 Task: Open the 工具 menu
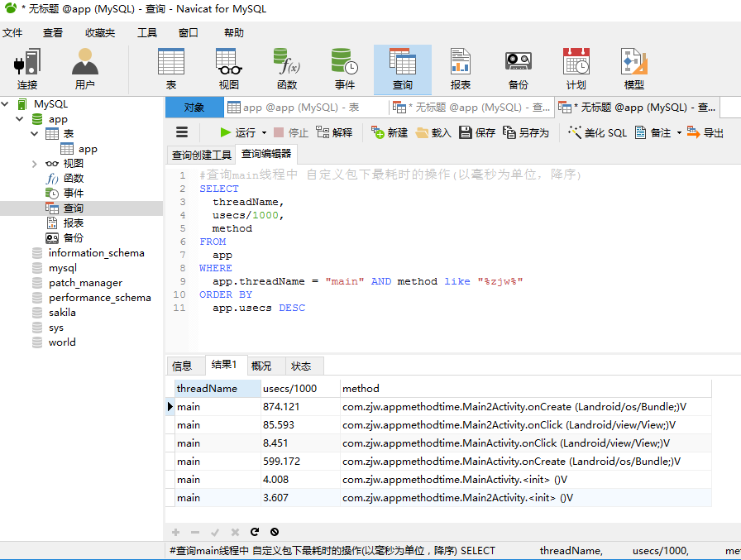coord(147,33)
